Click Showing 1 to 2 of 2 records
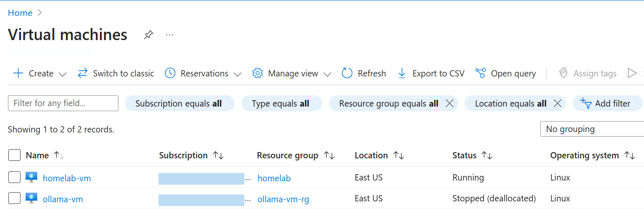This screenshot has height=216, width=644. (61, 130)
